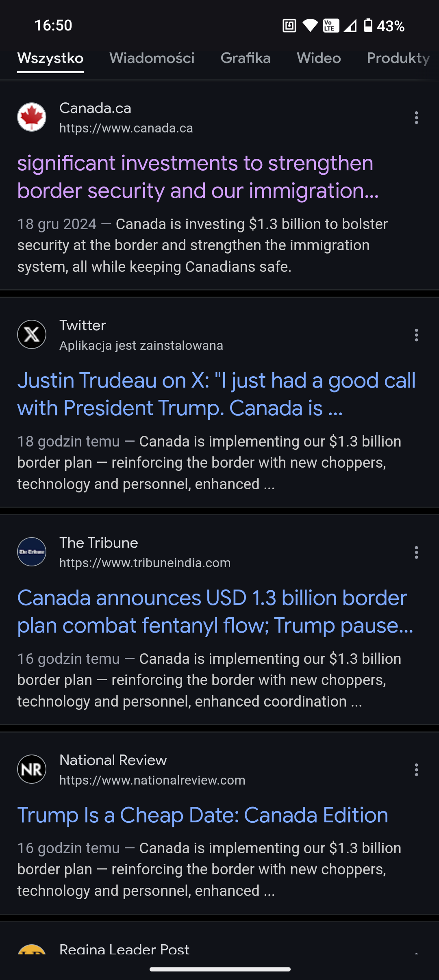The height and width of the screenshot is (980, 439).
Task: Tap The Tribune site favicon
Action: pos(32,552)
